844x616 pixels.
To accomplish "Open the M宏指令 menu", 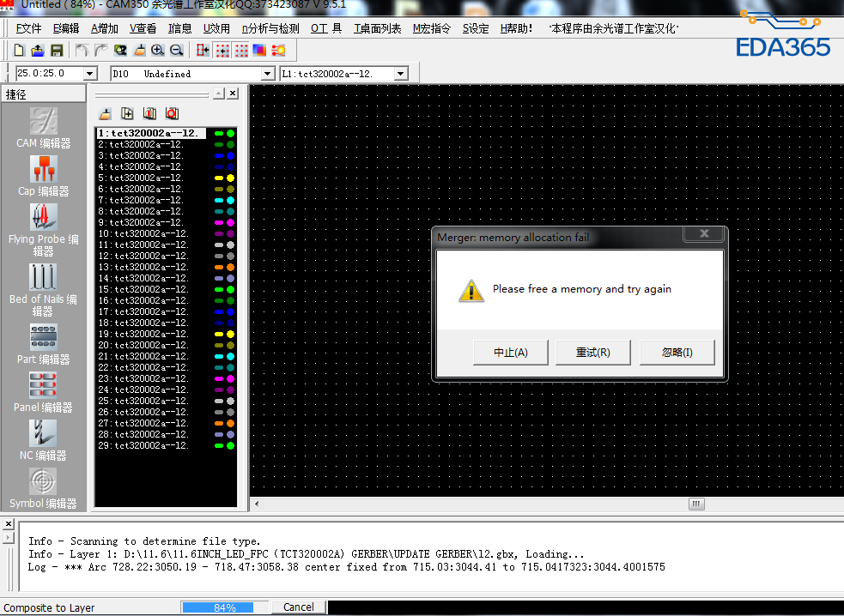I will coord(432,28).
